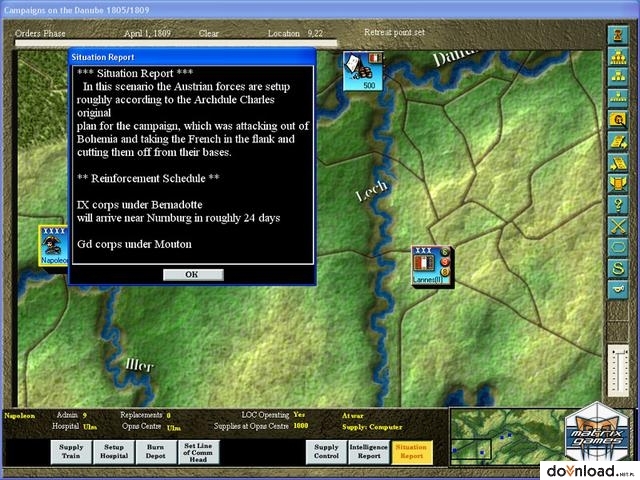The width and height of the screenshot is (640, 480).
Task: Click the overview minimap
Action: [508, 437]
